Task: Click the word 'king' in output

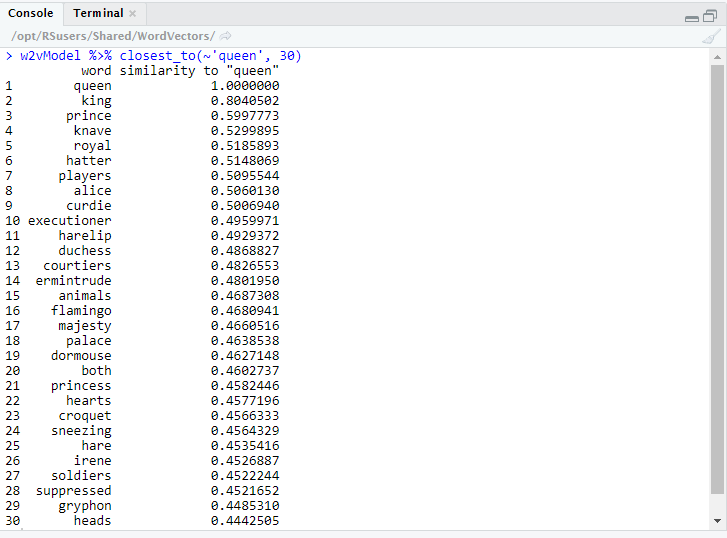Action: point(96,101)
